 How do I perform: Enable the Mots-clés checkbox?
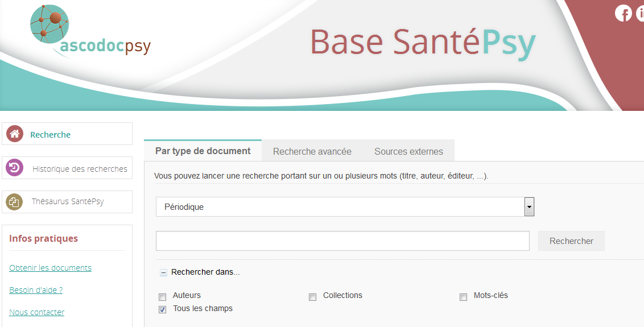[463, 297]
